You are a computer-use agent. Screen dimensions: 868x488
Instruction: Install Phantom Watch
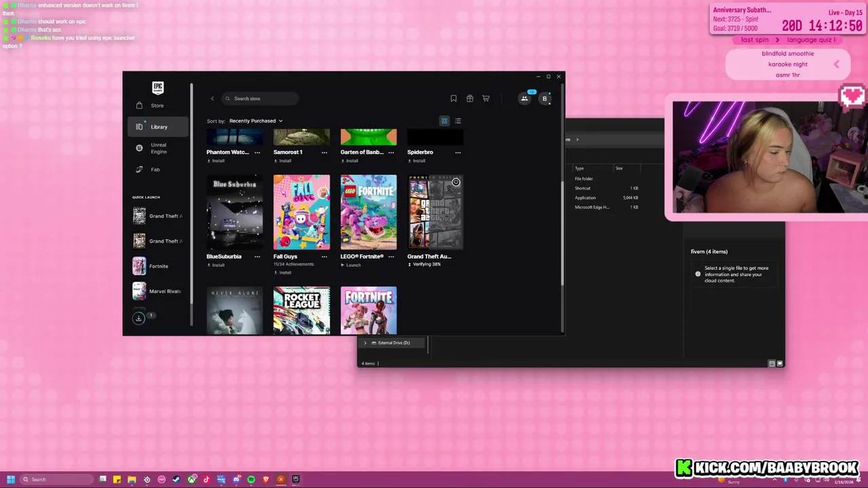pos(216,161)
